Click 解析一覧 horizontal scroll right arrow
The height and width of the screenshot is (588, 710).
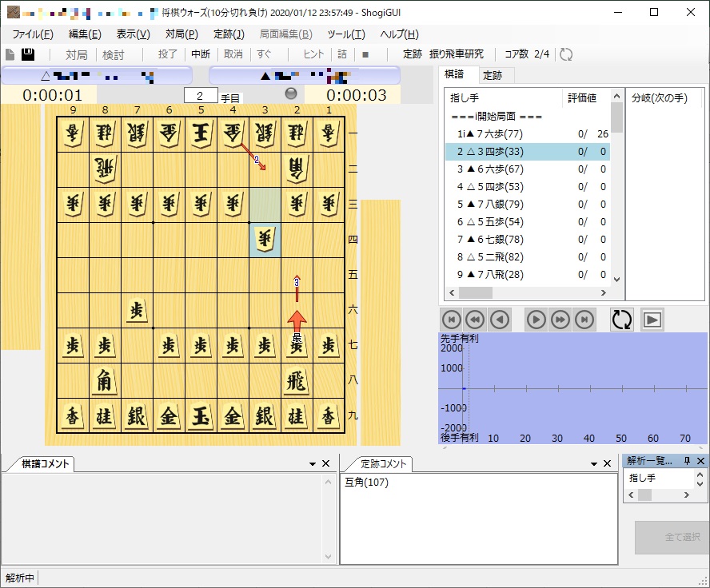click(687, 495)
